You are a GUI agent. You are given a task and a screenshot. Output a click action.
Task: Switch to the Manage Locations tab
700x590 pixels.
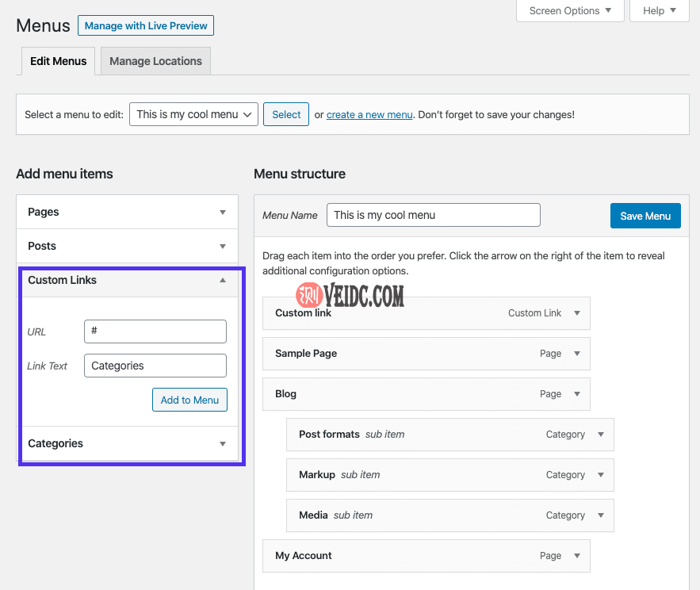click(x=155, y=61)
